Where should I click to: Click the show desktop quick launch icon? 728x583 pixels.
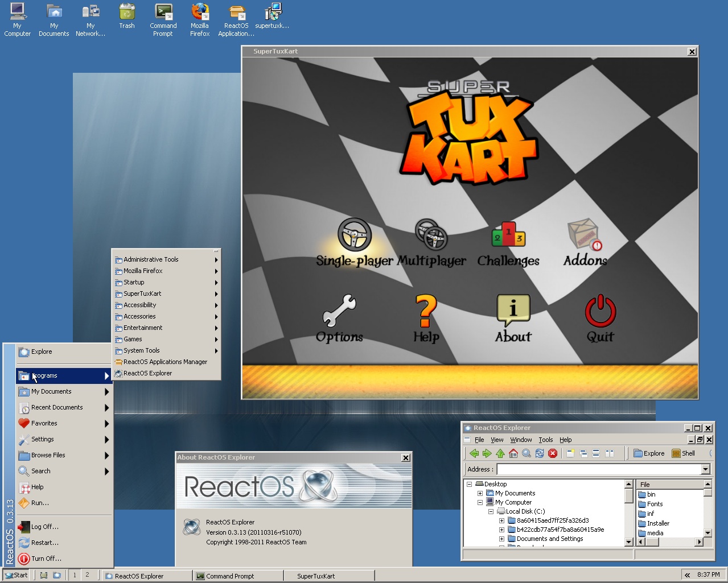point(44,575)
